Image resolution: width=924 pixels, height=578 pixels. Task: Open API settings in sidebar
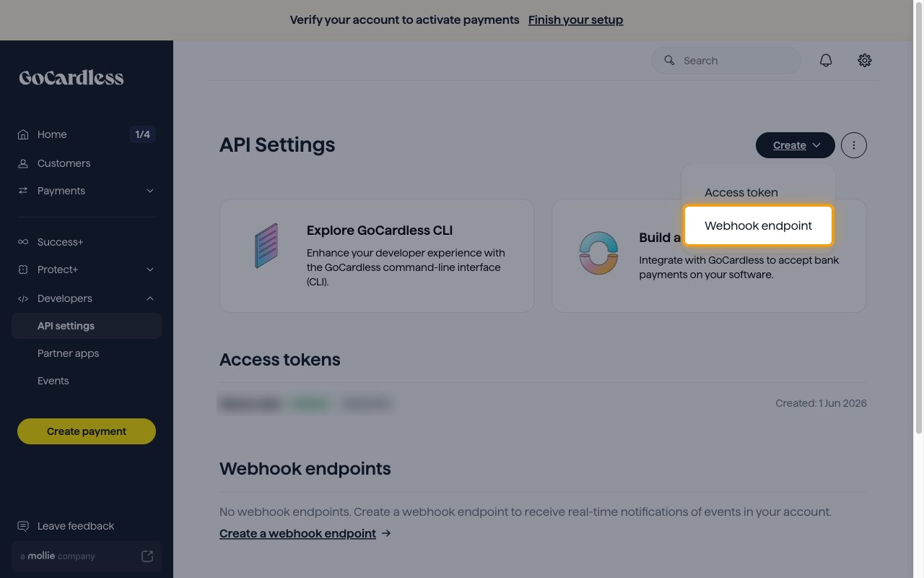[x=87, y=326]
